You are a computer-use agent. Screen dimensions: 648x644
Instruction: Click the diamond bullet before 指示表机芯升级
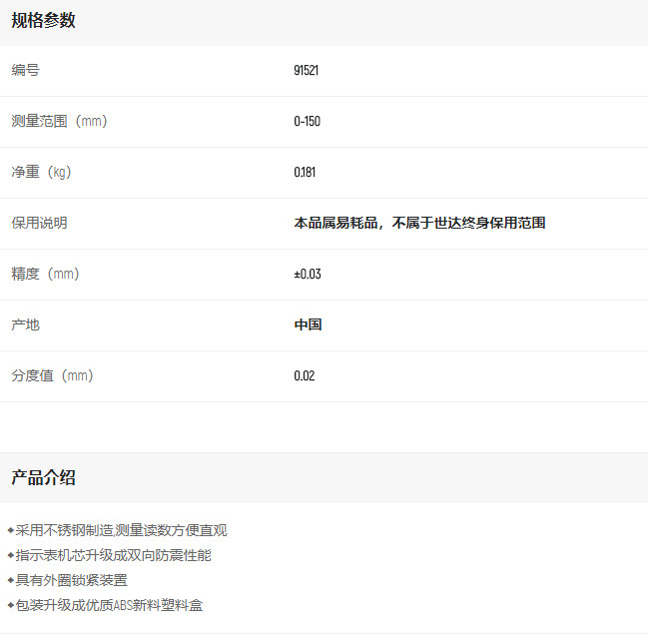tap(11, 555)
